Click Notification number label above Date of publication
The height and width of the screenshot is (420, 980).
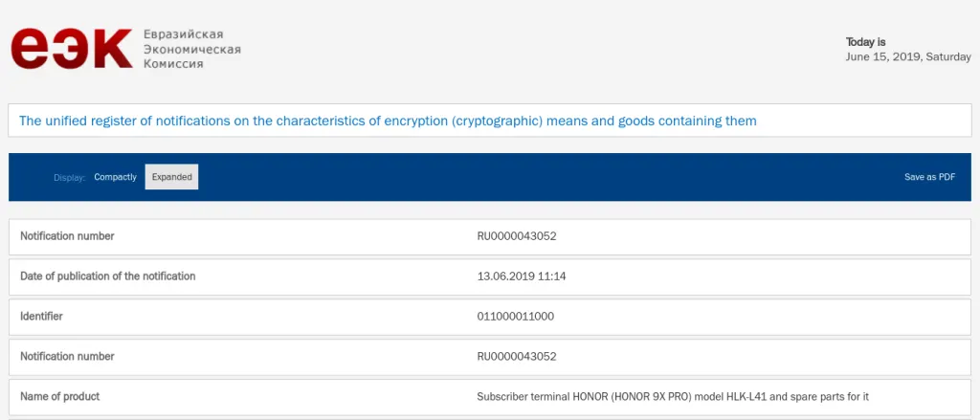point(67,236)
